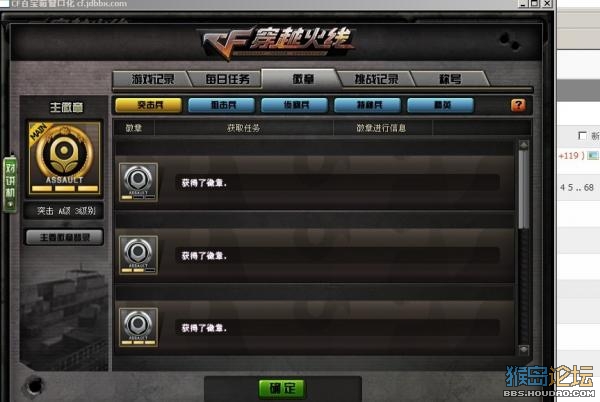Click the third Assault badge with three bars
The image size is (600, 402).
coord(138,327)
